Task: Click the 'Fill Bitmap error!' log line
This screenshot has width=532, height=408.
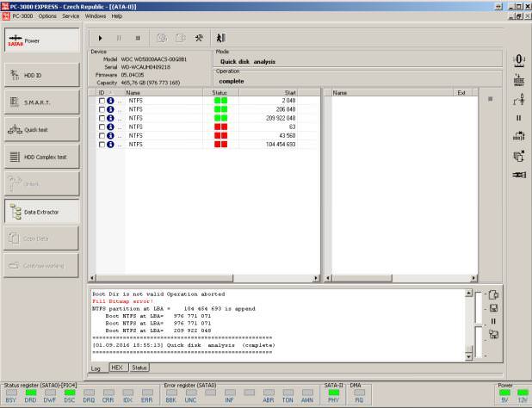Action: coord(123,301)
